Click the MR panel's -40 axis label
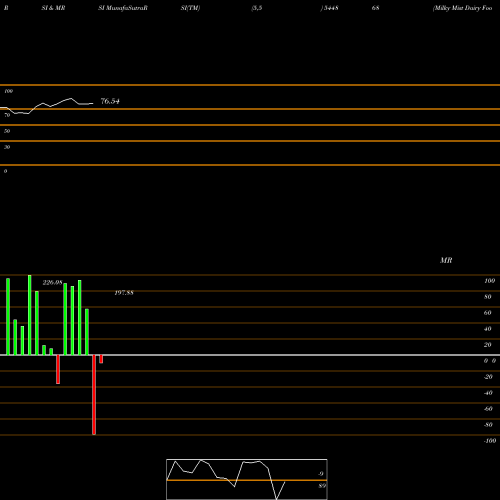500x500 pixels. tap(488, 393)
